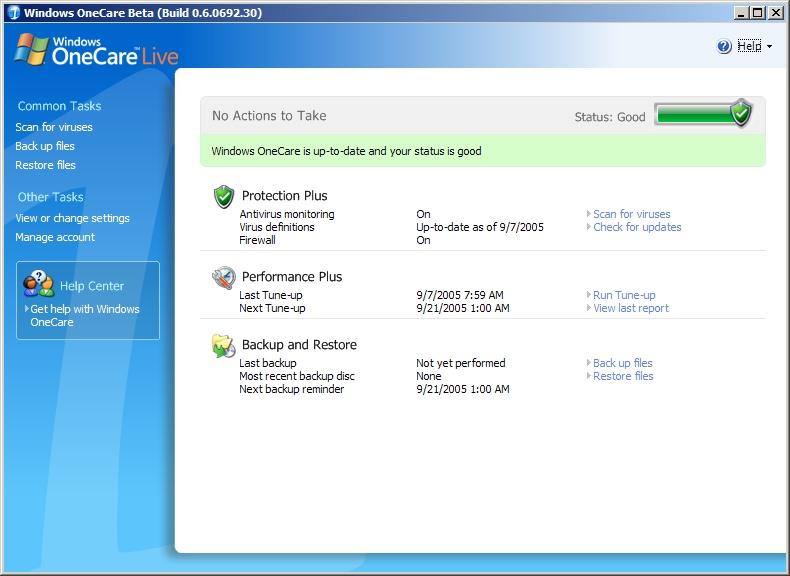
Task: Click the 'No Actions to Take' text
Action: click(x=269, y=116)
